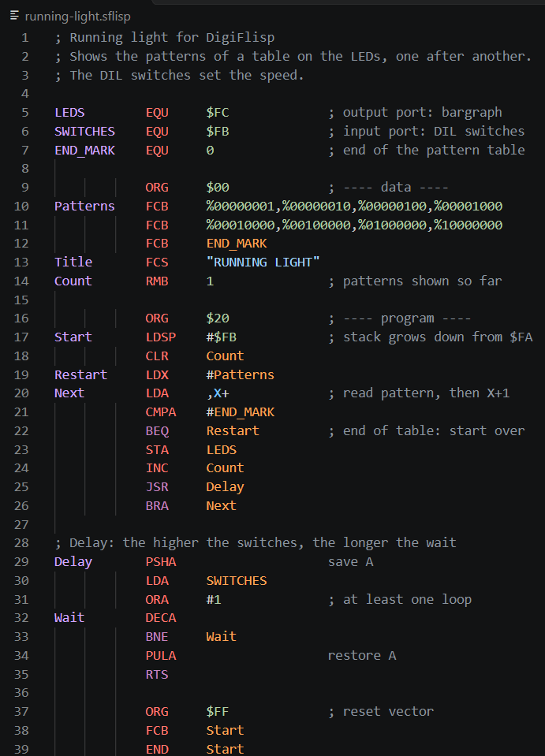Viewport: 545px width, 756px height.
Task: Click the Next label on line 20
Action: pos(69,393)
